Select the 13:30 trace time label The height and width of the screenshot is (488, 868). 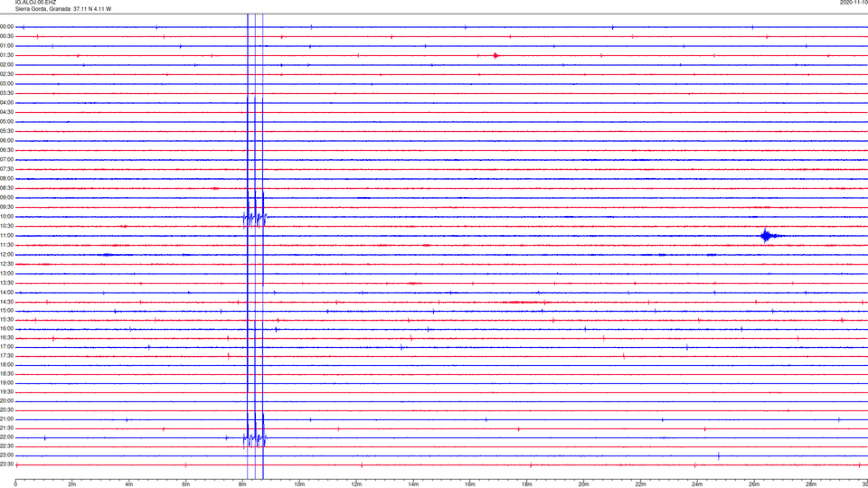(6, 283)
